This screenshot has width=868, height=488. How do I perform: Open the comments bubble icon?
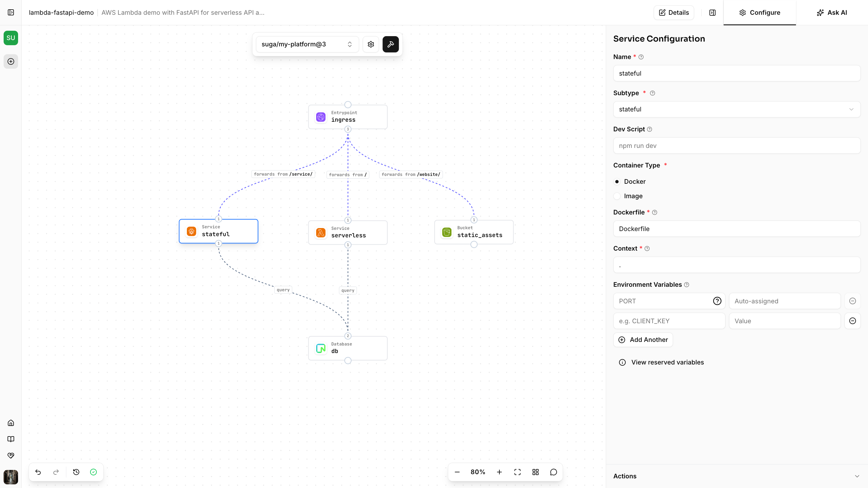pyautogui.click(x=553, y=472)
